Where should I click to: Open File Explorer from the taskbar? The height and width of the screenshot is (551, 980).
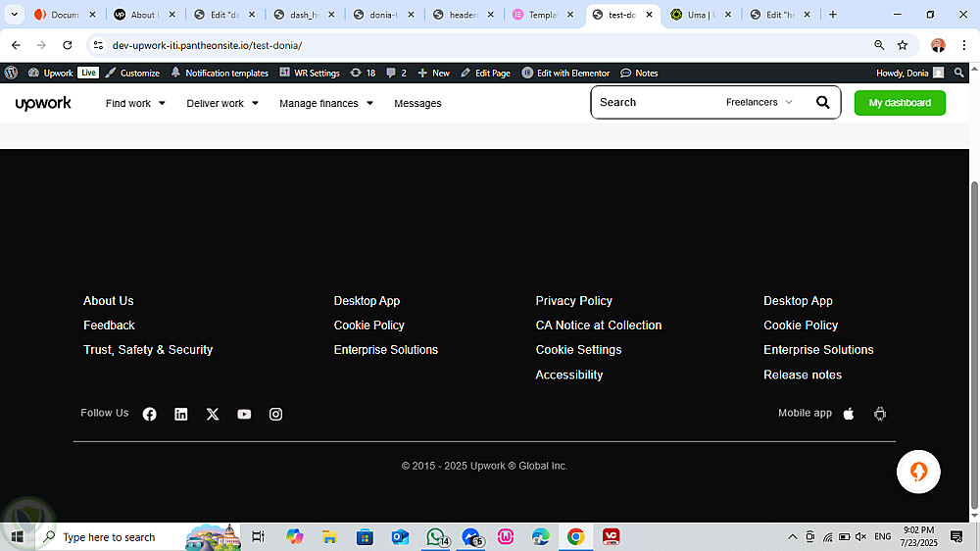pyautogui.click(x=329, y=536)
